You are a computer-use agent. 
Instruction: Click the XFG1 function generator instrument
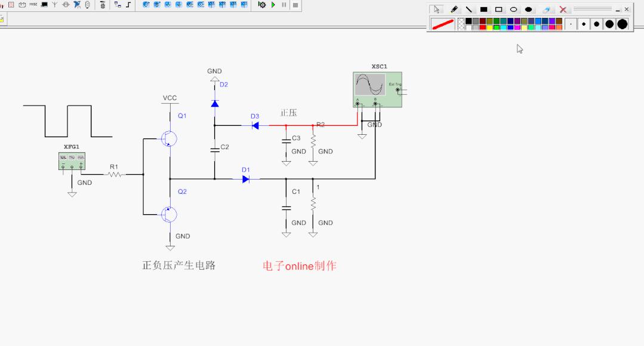(72, 160)
